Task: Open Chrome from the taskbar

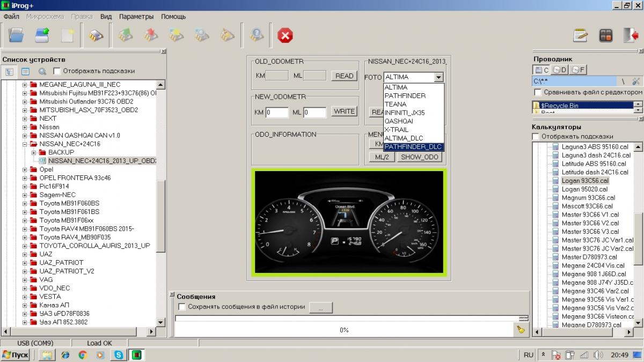Action: coord(83,355)
